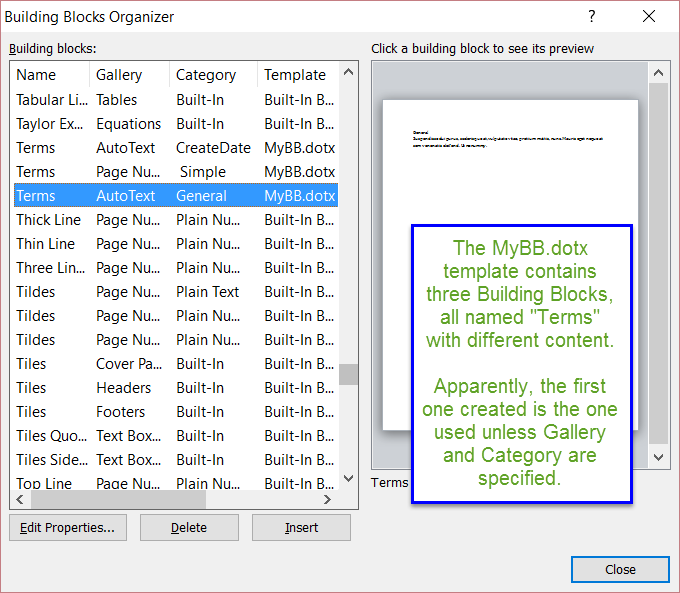
Task: Click the building blocks list scroll down arrow
Action: [x=348, y=478]
